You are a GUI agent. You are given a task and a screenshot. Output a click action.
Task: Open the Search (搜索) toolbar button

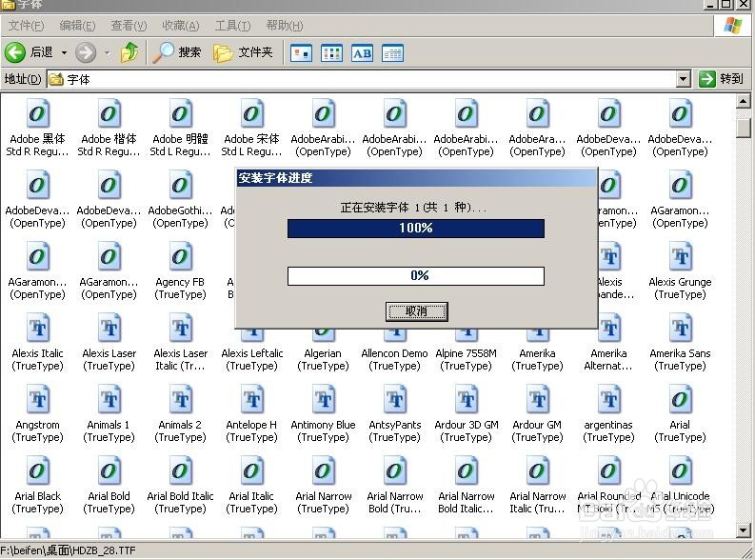(x=176, y=52)
